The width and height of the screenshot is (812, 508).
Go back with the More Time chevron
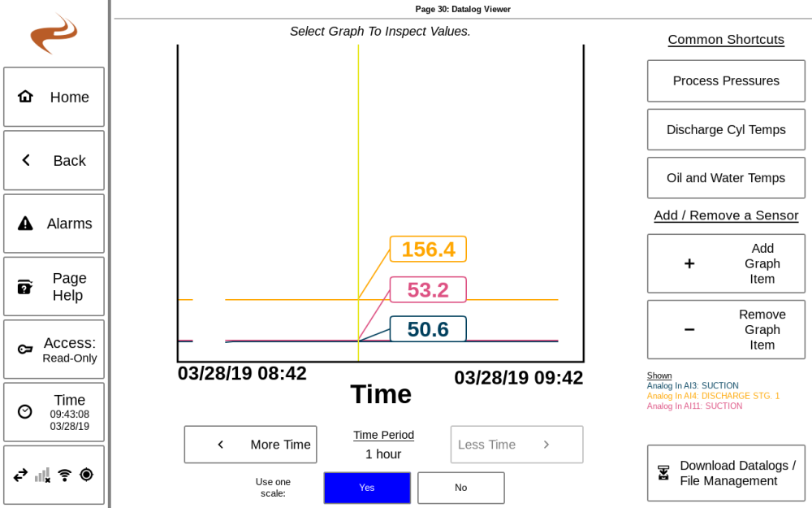coord(220,445)
